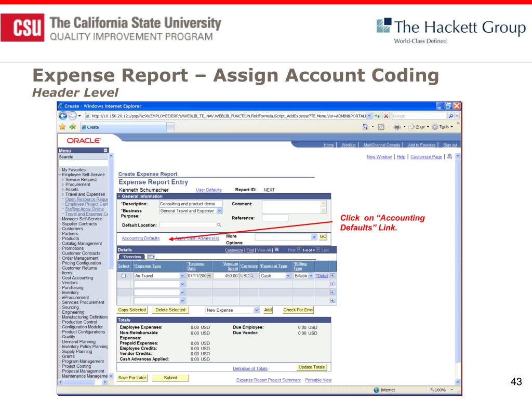Click Sign out in Oracle top navigation
Image resolution: width=532 pixels, height=399 pixels.
(450, 145)
